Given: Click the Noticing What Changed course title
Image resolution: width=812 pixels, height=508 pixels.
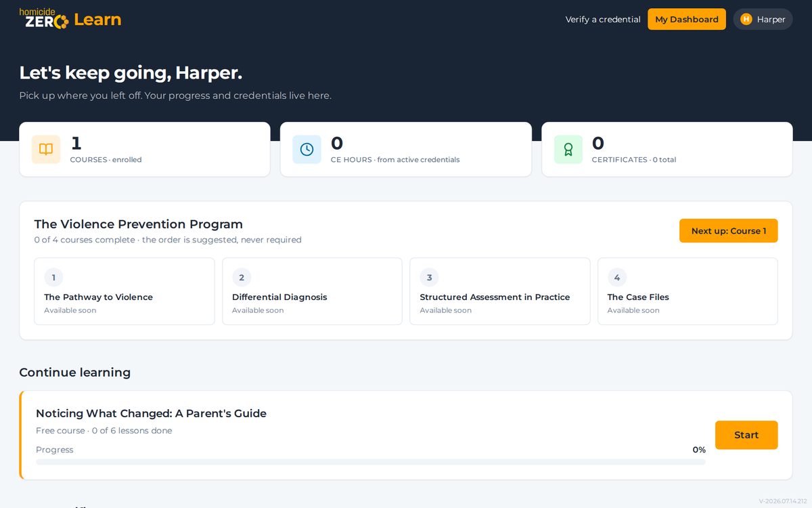Looking at the screenshot, I should click(151, 413).
